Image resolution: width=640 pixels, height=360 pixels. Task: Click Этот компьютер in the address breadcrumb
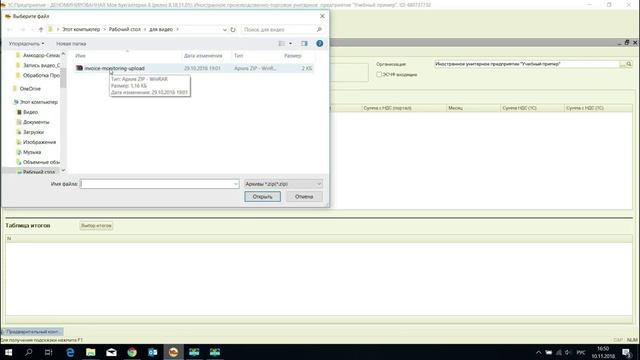point(81,29)
